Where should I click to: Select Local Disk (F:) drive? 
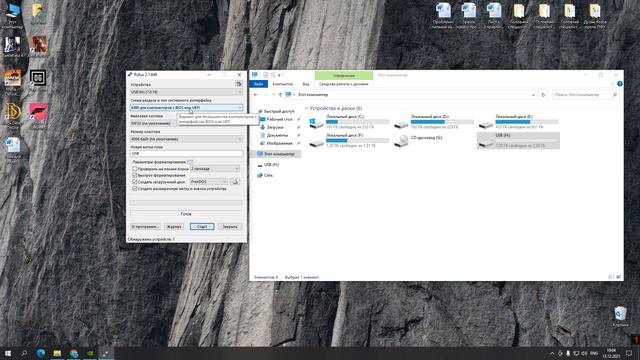[349, 140]
